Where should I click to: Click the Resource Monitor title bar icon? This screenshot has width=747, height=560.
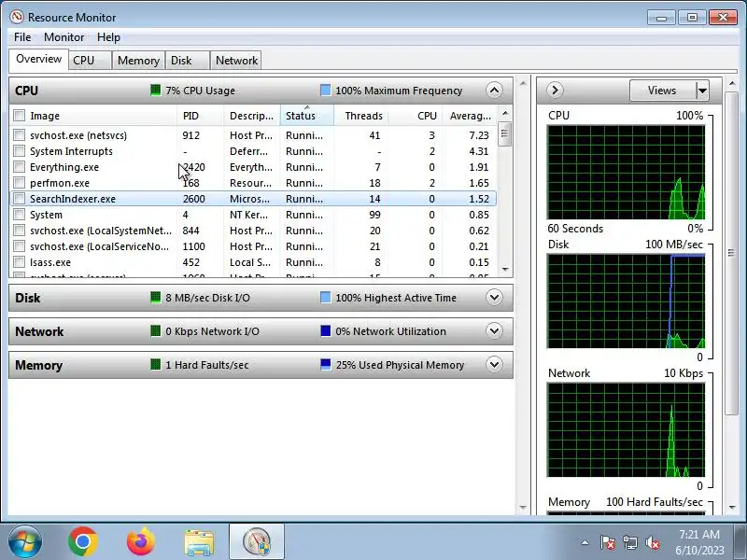tap(17, 17)
